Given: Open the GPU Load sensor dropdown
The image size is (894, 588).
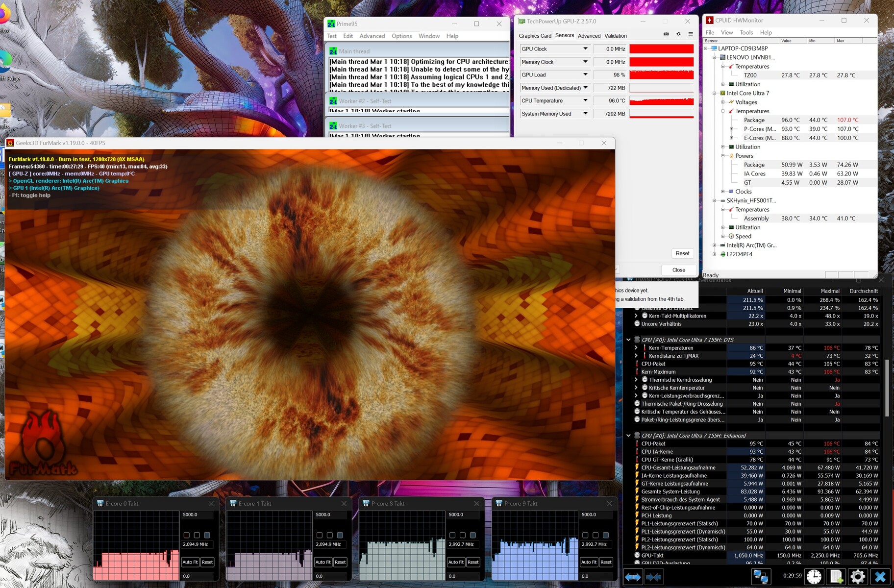Looking at the screenshot, I should click(585, 75).
